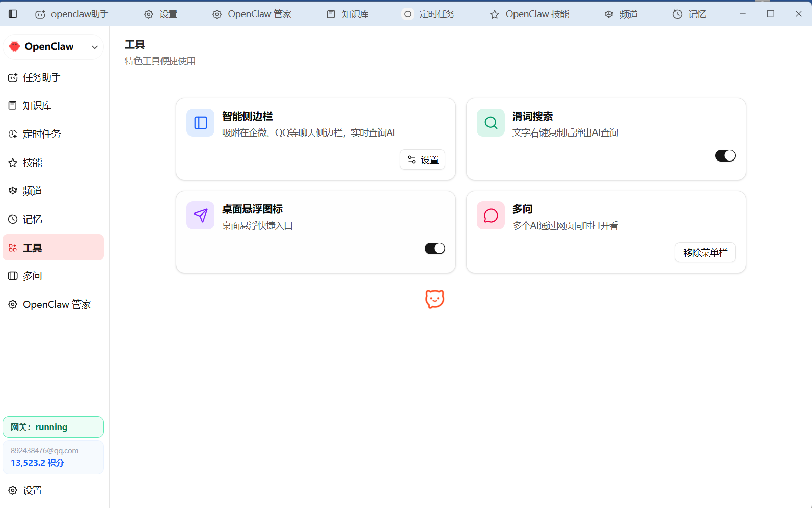The width and height of the screenshot is (812, 508).
Task: Minimize the OpenClaw window
Action: [x=743, y=14]
